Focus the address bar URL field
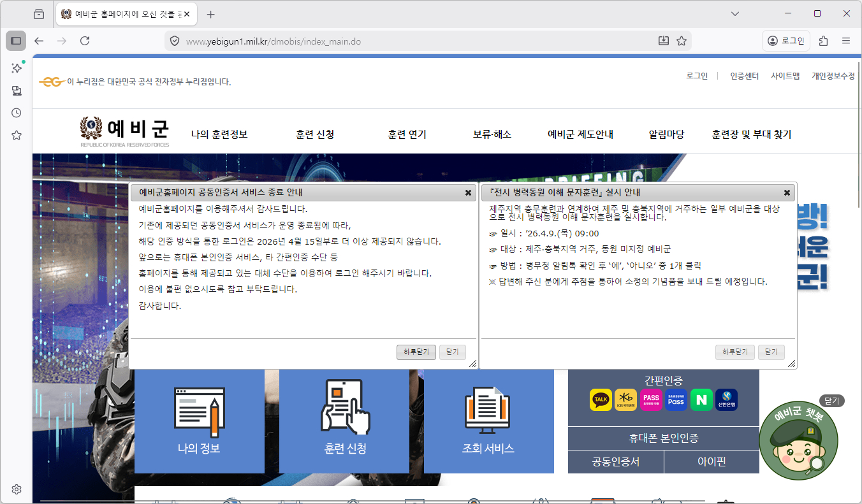The height and width of the screenshot is (504, 862). tap(420, 41)
